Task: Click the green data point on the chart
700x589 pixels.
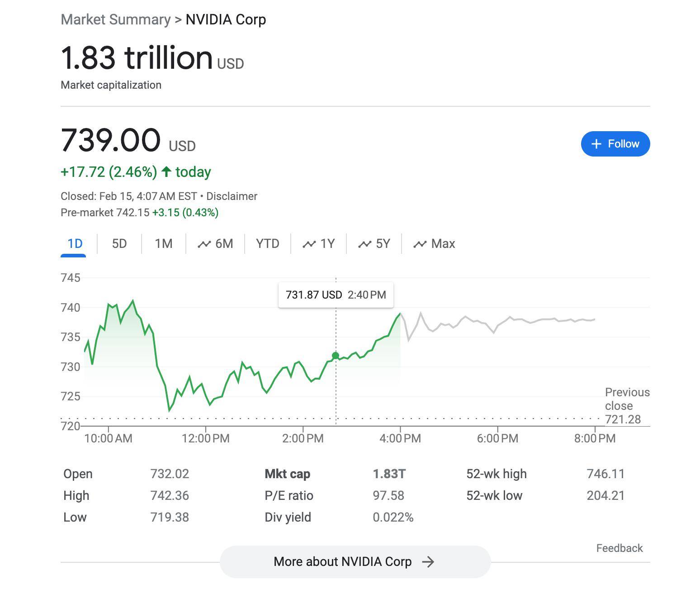Action: point(336,356)
